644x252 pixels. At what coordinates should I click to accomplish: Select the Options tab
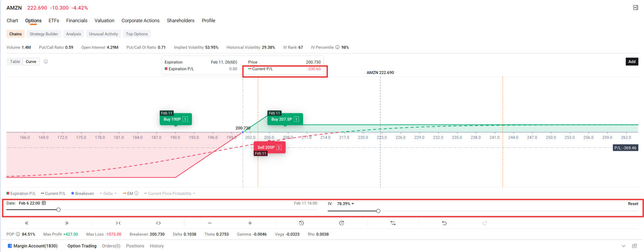pyautogui.click(x=33, y=20)
